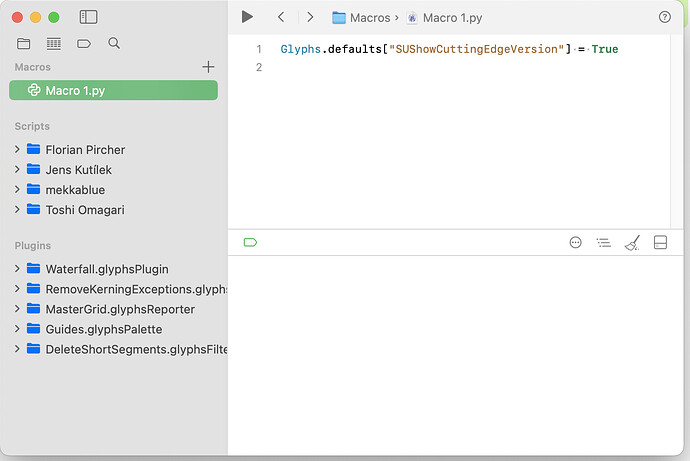Open the help question mark icon
This screenshot has height=461, width=690.
coord(664,17)
